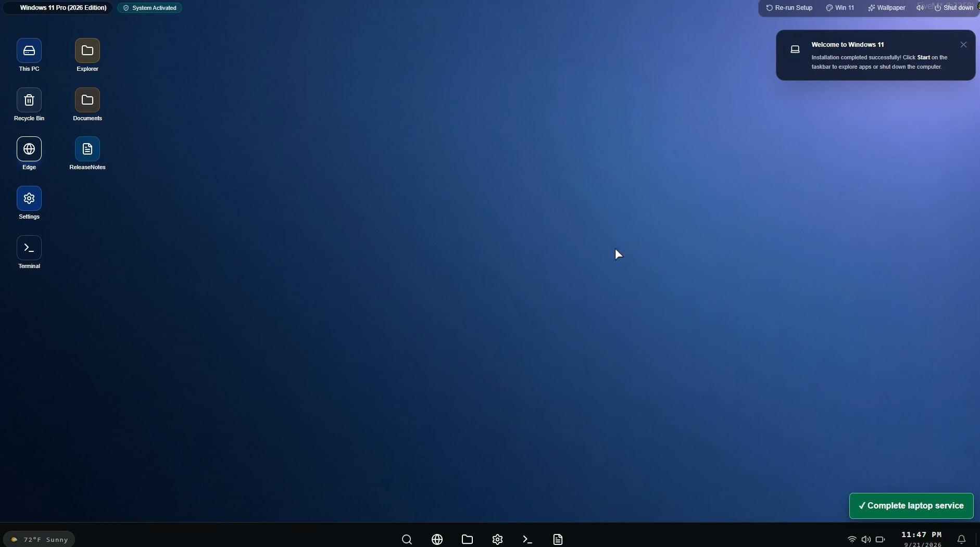Open notifications with the bell icon
The width and height of the screenshot is (980, 547).
pos(961,539)
